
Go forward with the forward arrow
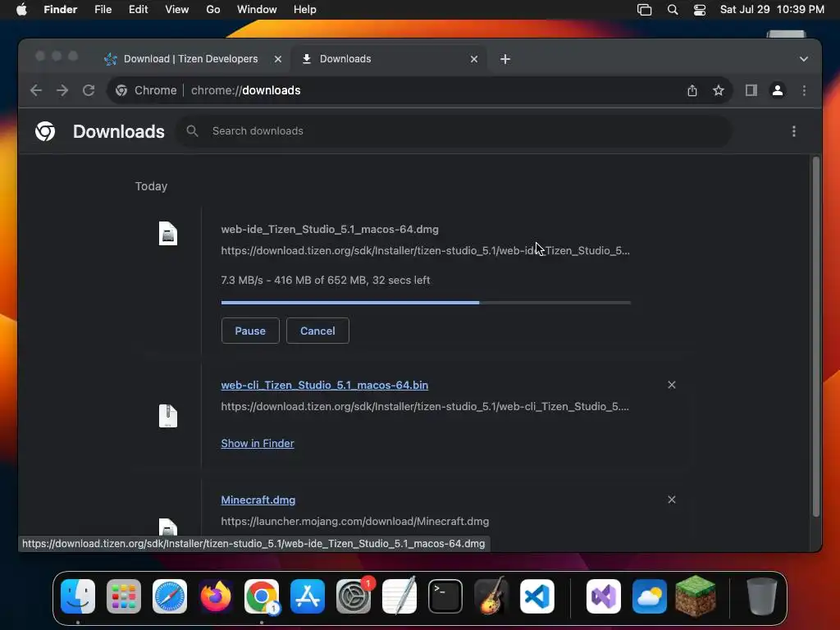pyautogui.click(x=62, y=90)
